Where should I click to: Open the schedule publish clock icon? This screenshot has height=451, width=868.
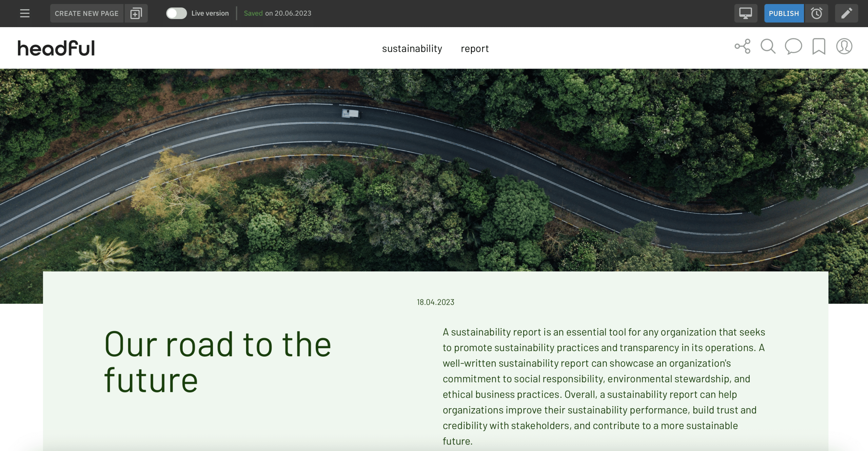(816, 13)
